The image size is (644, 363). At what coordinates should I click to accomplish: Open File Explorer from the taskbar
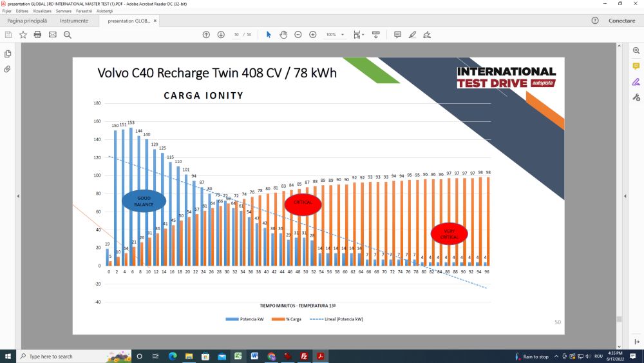(x=189, y=356)
